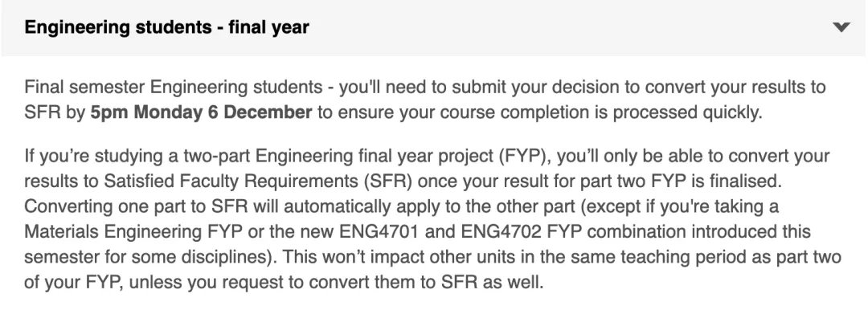Click the 'Engineering students - final year' heading
868x310 pixels.
pyautogui.click(x=166, y=27)
